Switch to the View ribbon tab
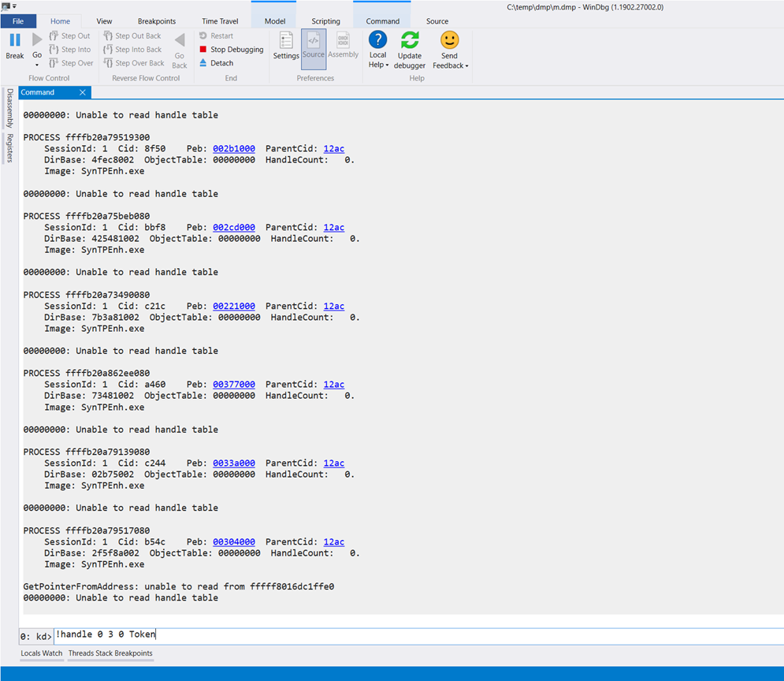Screen dimensions: 784x681 tap(104, 21)
